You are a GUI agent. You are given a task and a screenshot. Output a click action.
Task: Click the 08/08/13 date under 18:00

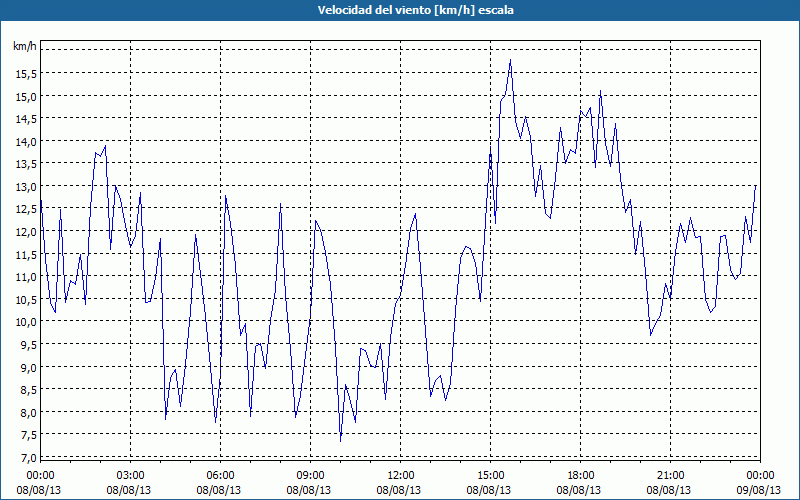tap(579, 490)
